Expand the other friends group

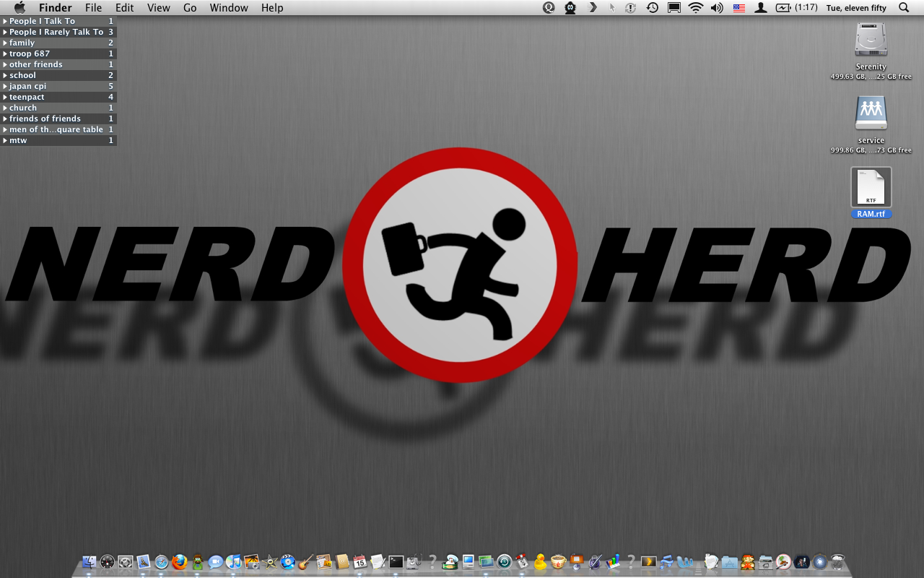5,64
